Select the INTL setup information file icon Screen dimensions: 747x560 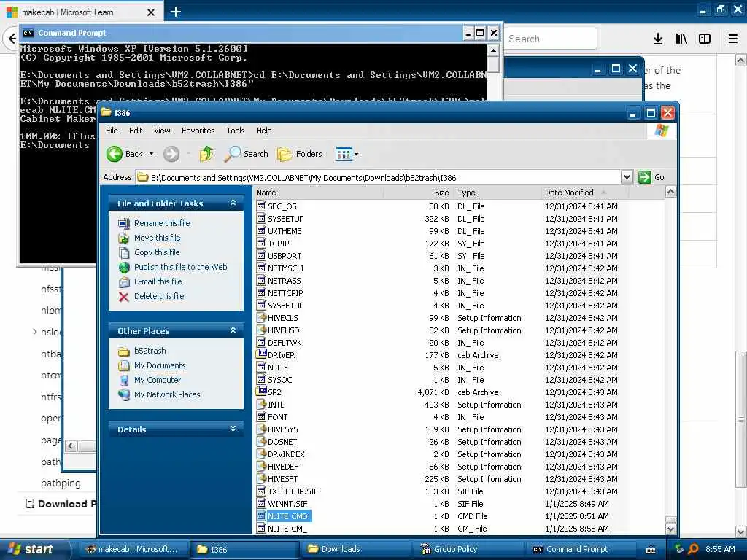pyautogui.click(x=261, y=404)
